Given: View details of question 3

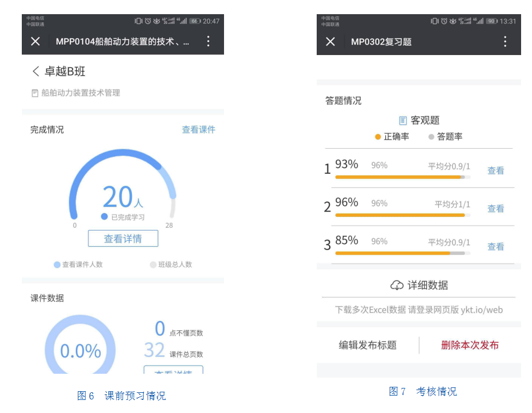Looking at the screenshot, I should pyautogui.click(x=495, y=247).
